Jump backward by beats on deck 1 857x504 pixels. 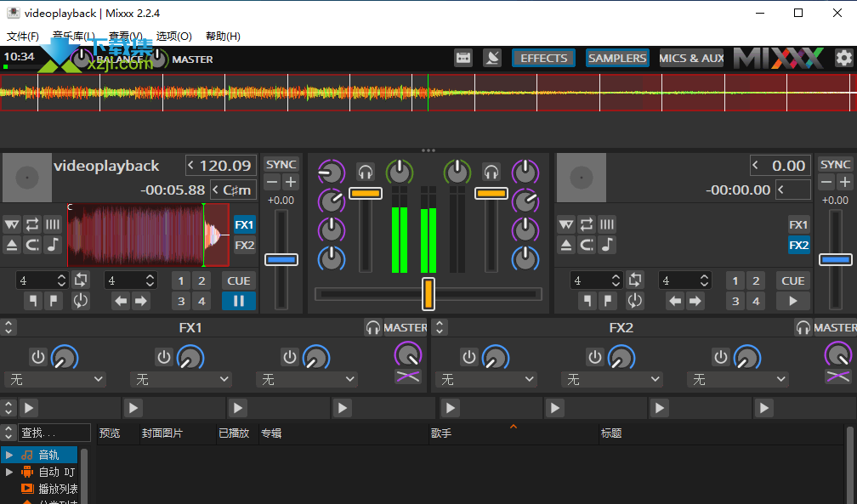(121, 301)
